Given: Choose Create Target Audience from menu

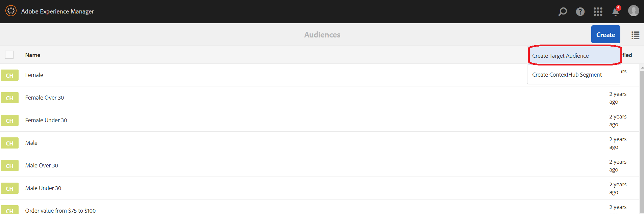Looking at the screenshot, I should click(x=560, y=56).
